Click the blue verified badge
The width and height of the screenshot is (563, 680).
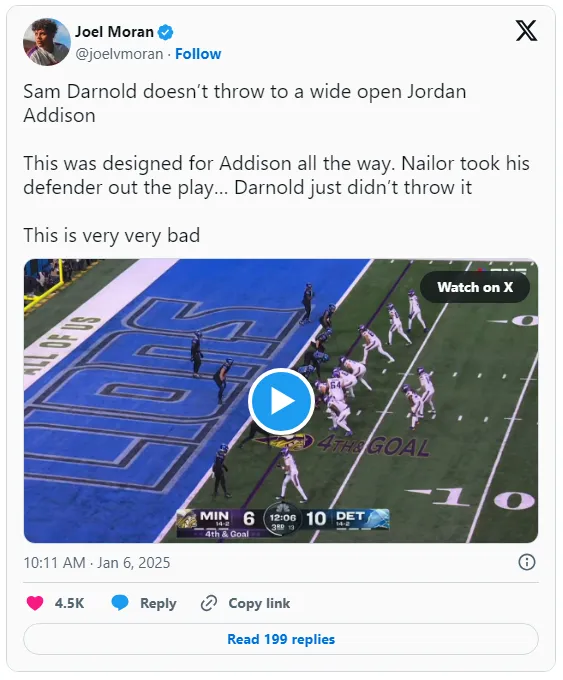point(166,33)
